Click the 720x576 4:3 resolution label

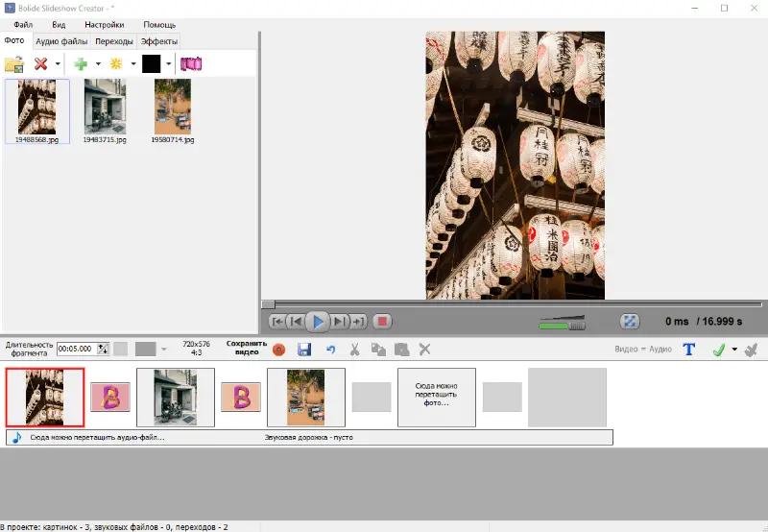tap(196, 349)
